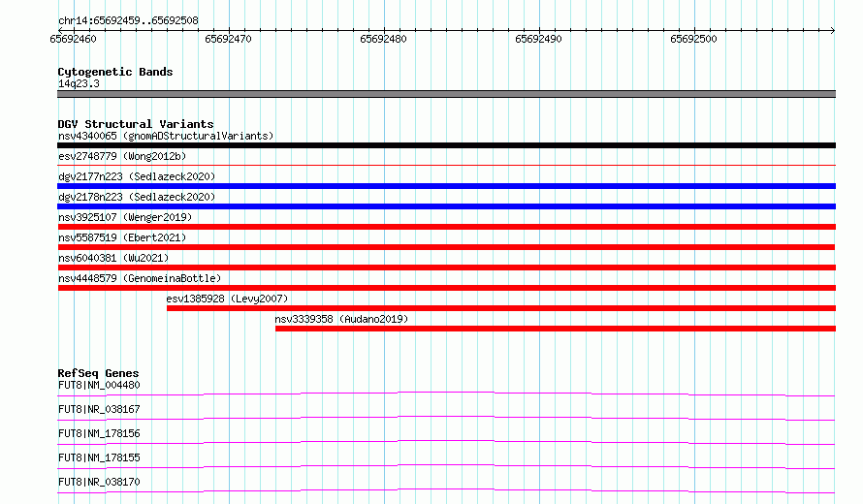
Task: Click the Cytogenetic Bands track title
Action: coord(115,72)
